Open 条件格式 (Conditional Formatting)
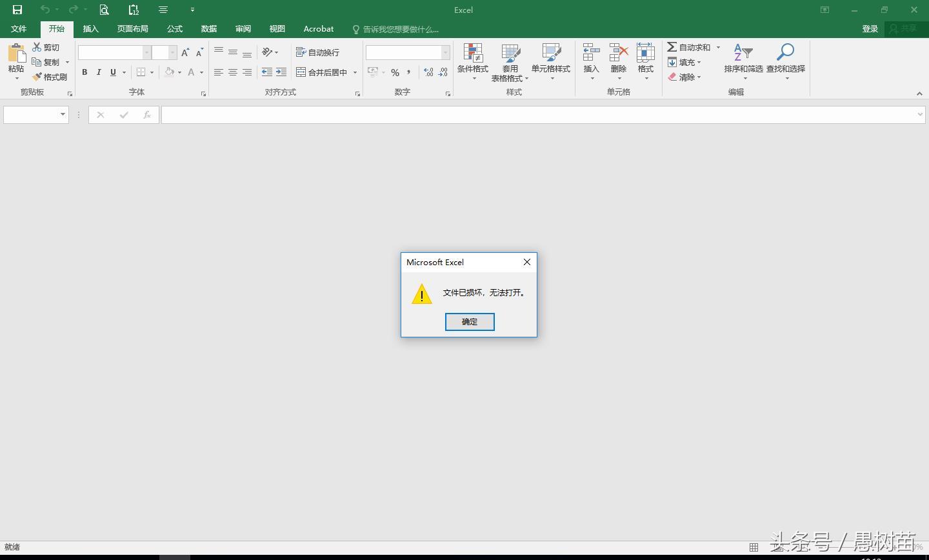The height and width of the screenshot is (560, 929). click(x=473, y=61)
